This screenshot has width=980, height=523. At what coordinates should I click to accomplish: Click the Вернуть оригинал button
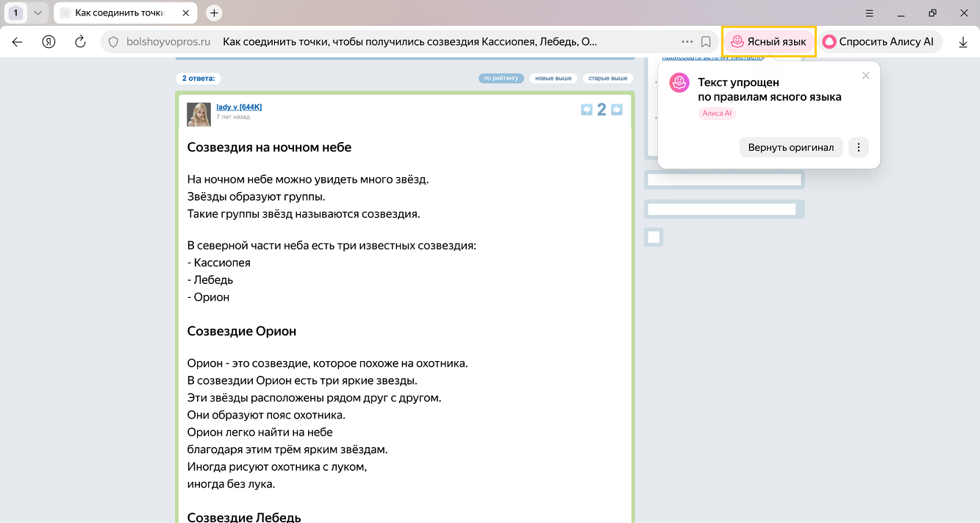click(790, 147)
